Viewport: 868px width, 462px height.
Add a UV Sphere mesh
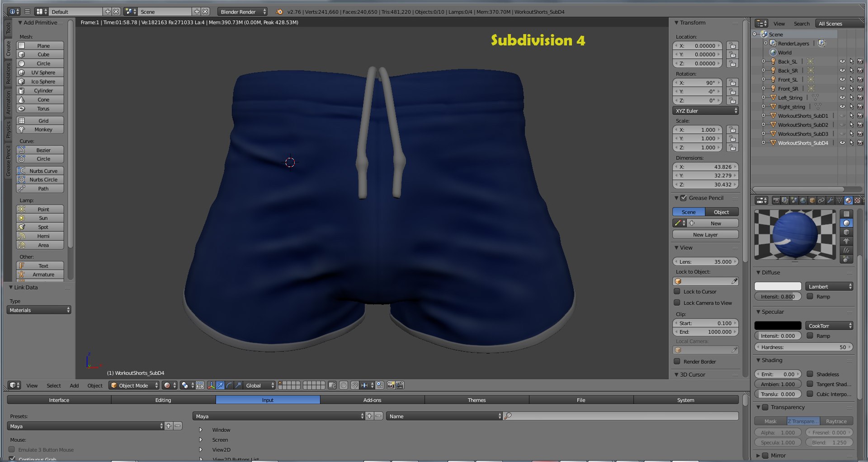pyautogui.click(x=40, y=73)
